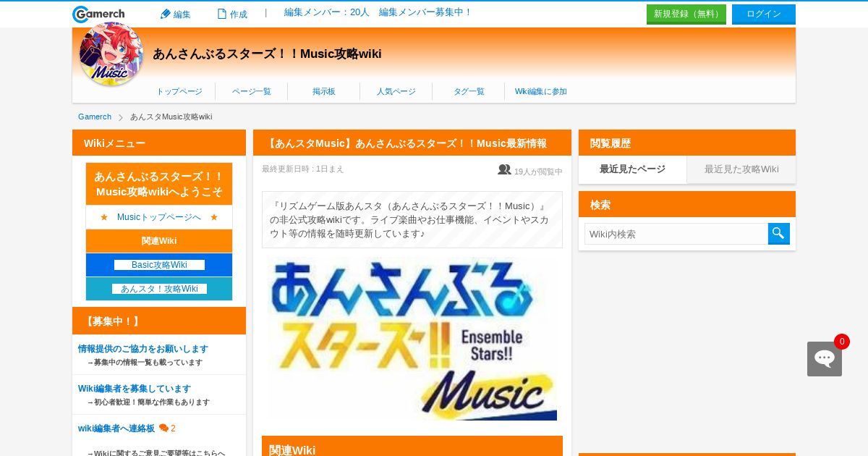The image size is (868, 456).
Task: Click あんスタMusic攻略wiki breadcrumb text
Action: point(171,117)
